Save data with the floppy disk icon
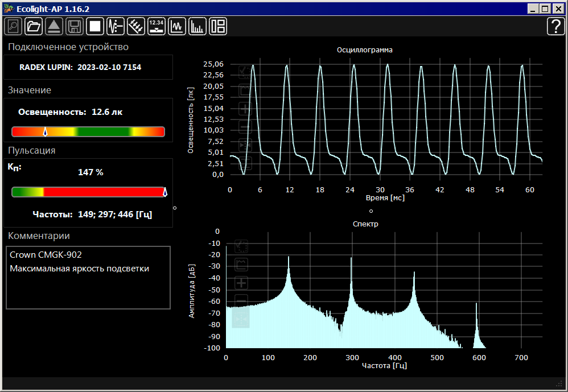The height and width of the screenshot is (392, 568). point(75,26)
